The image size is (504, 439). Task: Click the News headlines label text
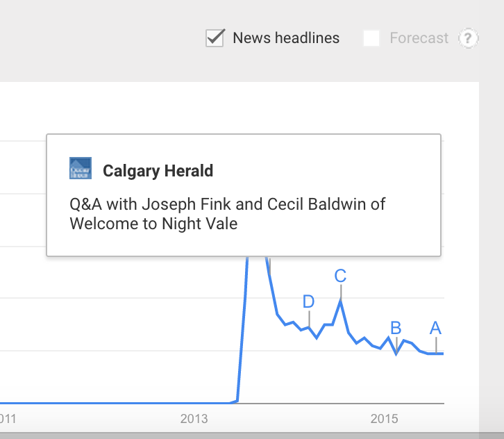point(286,38)
